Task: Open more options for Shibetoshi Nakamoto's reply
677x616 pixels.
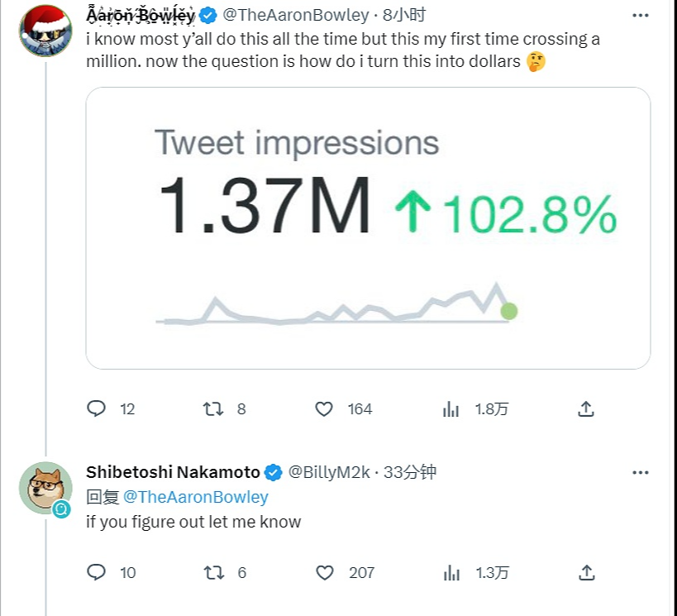Action: pyautogui.click(x=640, y=472)
